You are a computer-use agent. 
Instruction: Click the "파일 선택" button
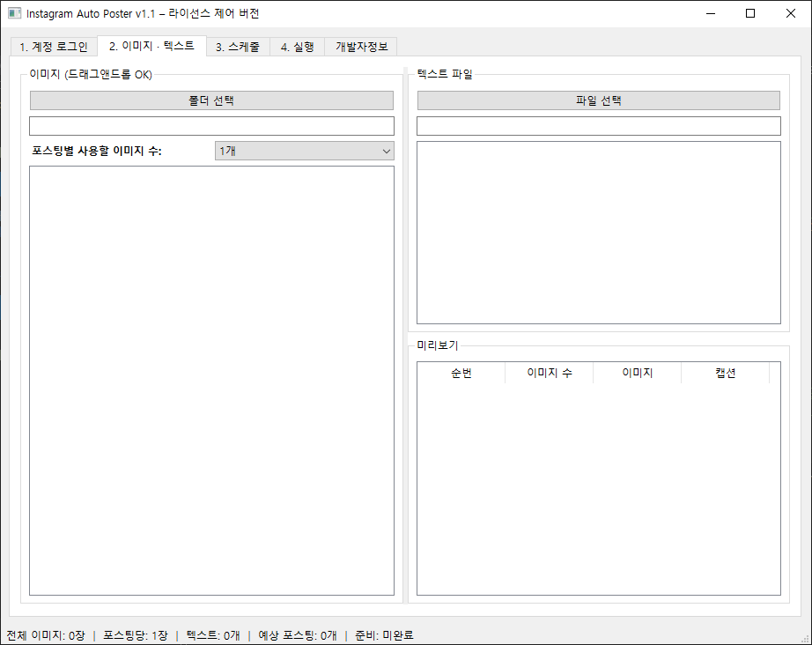[x=598, y=100]
